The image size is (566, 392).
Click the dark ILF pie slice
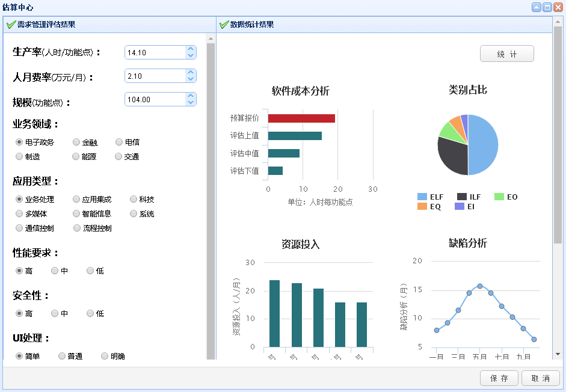click(x=453, y=157)
